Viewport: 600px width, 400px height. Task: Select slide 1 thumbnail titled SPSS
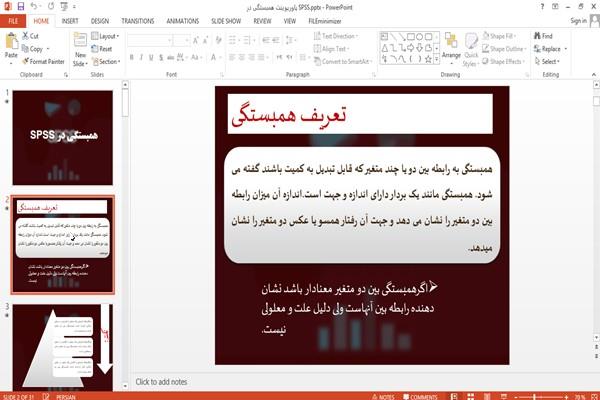coord(63,138)
